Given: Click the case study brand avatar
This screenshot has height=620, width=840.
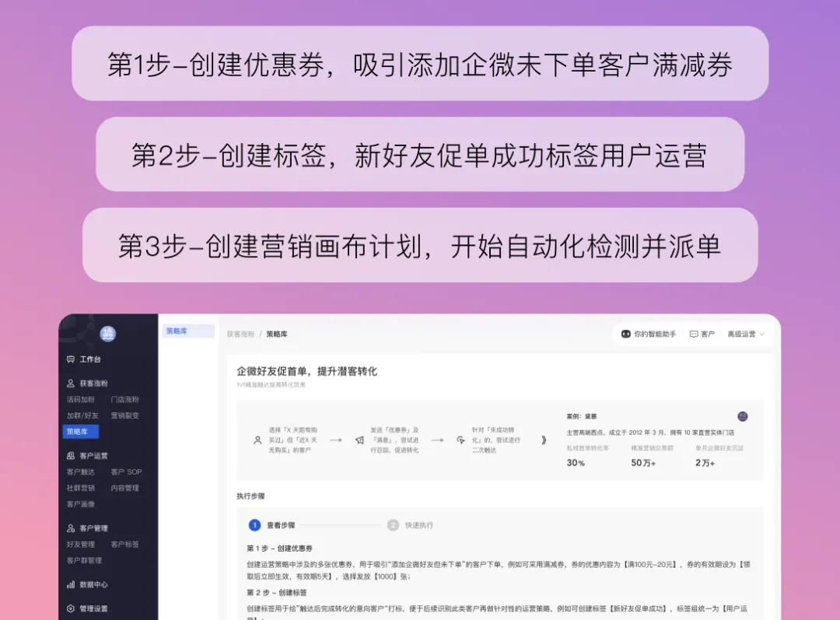Looking at the screenshot, I should [742, 417].
